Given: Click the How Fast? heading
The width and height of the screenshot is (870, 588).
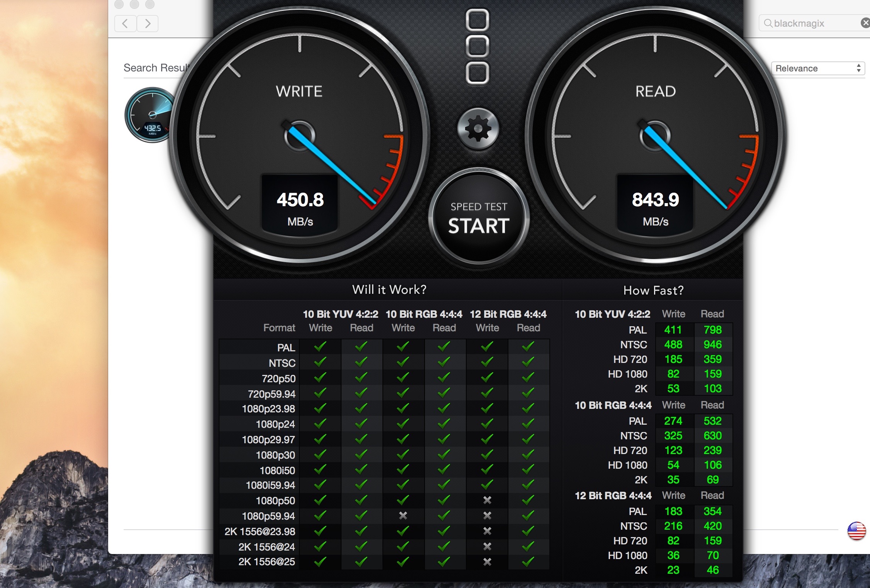Looking at the screenshot, I should 653,290.
